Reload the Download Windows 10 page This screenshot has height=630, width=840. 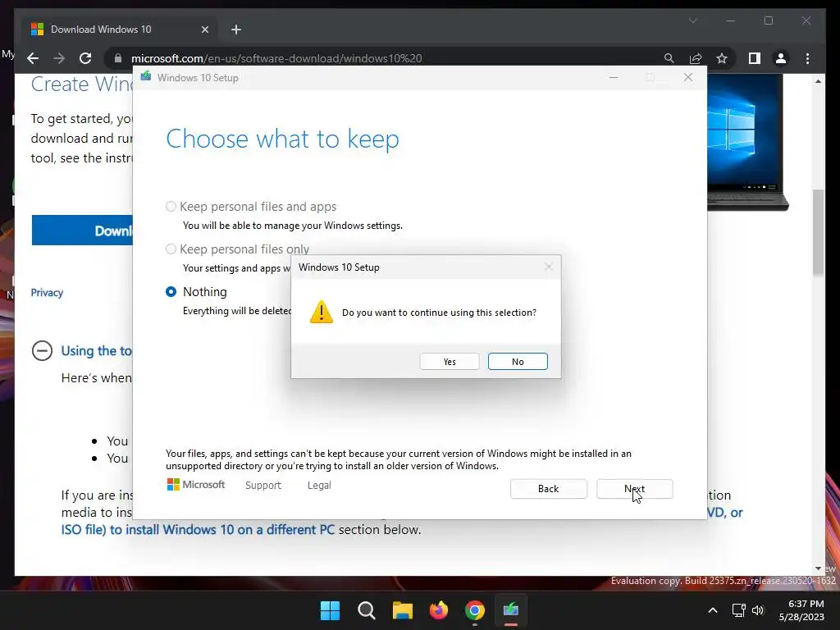click(x=85, y=58)
